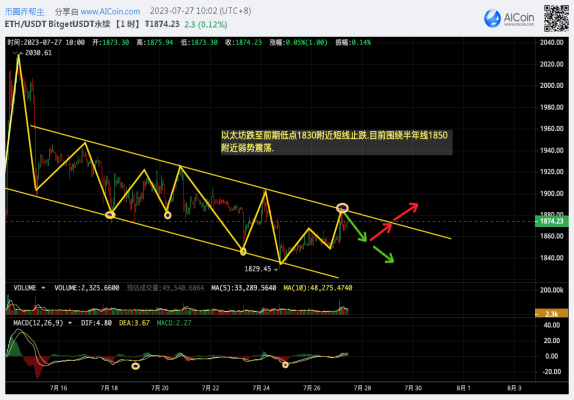
Task: Click the upper red arrow annotation
Action: pos(405,212)
